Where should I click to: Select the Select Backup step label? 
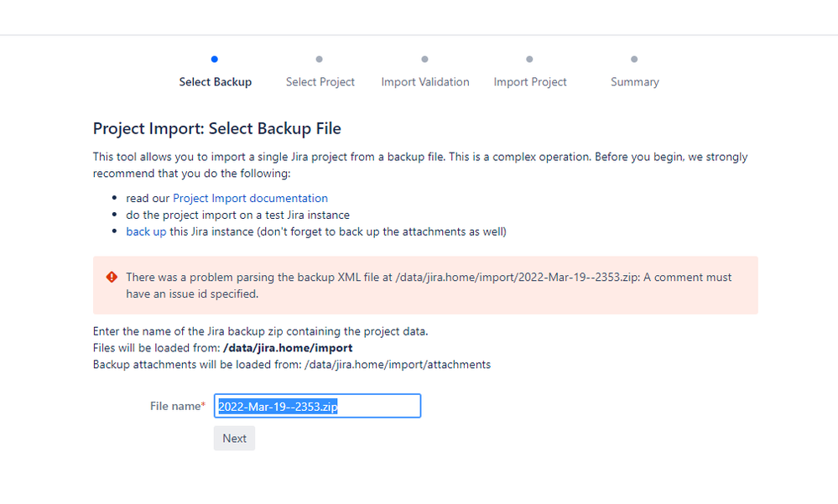216,82
